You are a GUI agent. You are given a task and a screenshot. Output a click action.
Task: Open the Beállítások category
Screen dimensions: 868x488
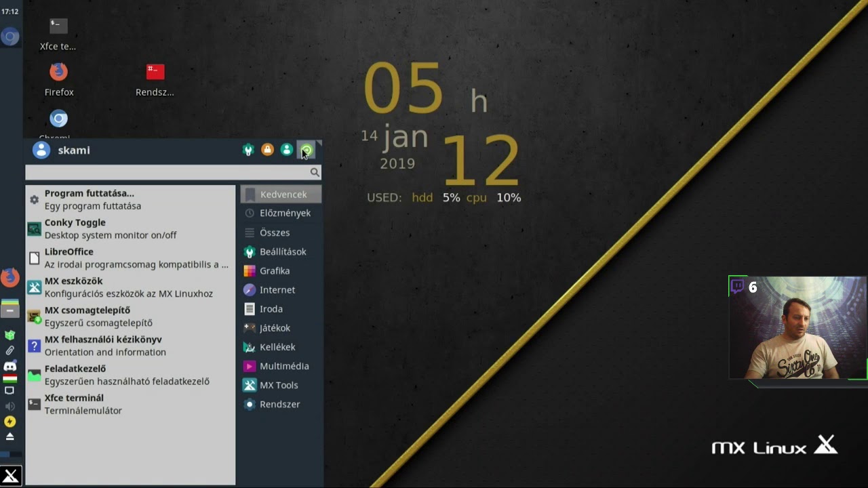click(281, 251)
